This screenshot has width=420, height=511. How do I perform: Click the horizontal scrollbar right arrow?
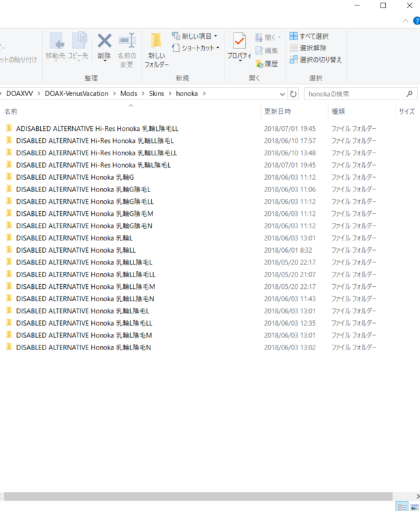[417, 496]
